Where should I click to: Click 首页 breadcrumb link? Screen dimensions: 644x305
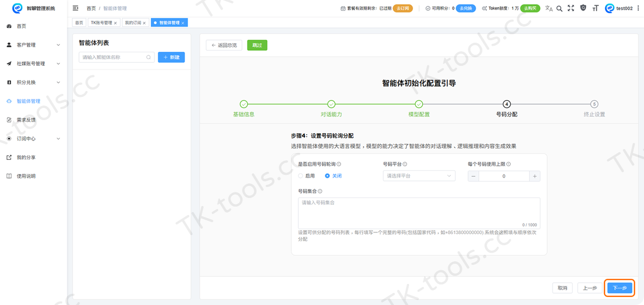click(91, 9)
